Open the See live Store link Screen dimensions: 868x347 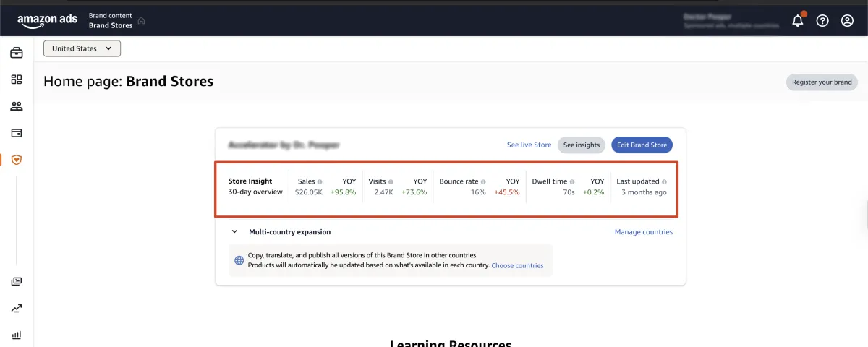[x=529, y=145]
